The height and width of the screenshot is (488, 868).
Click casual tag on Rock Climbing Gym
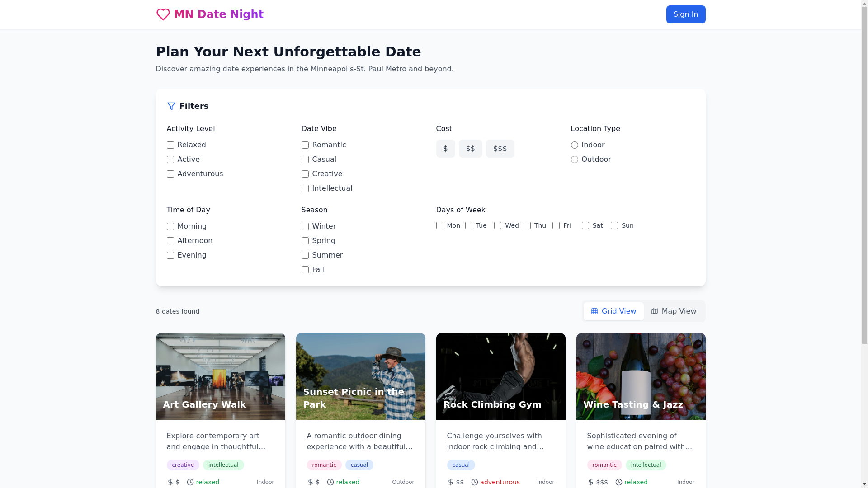pos(461,465)
